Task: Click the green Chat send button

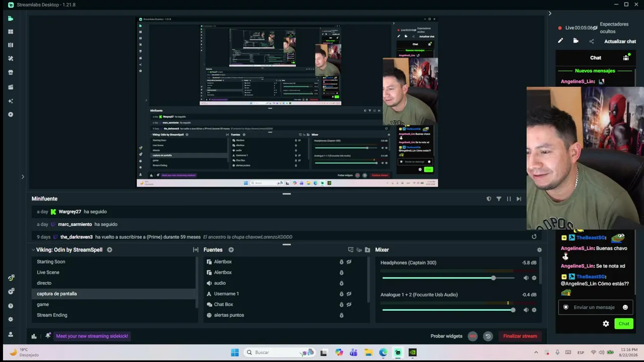Action: tap(624, 324)
